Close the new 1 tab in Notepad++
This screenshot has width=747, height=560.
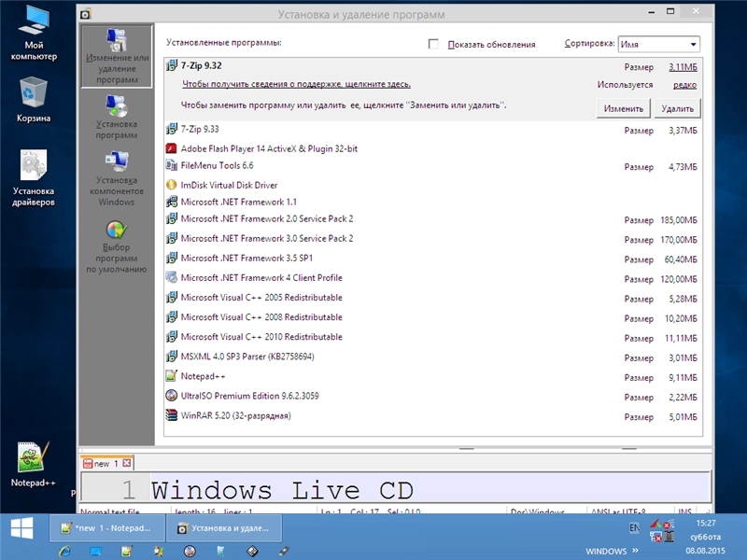(x=127, y=463)
